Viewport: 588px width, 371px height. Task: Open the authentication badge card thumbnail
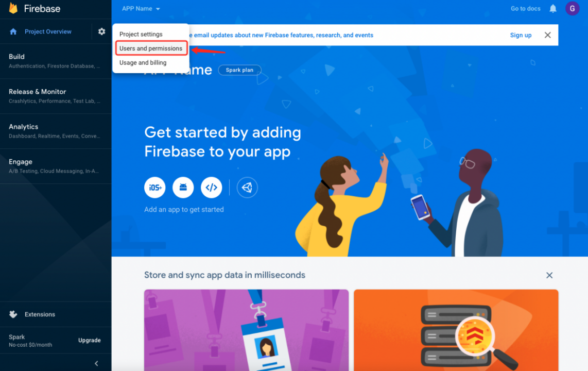pyautogui.click(x=247, y=330)
